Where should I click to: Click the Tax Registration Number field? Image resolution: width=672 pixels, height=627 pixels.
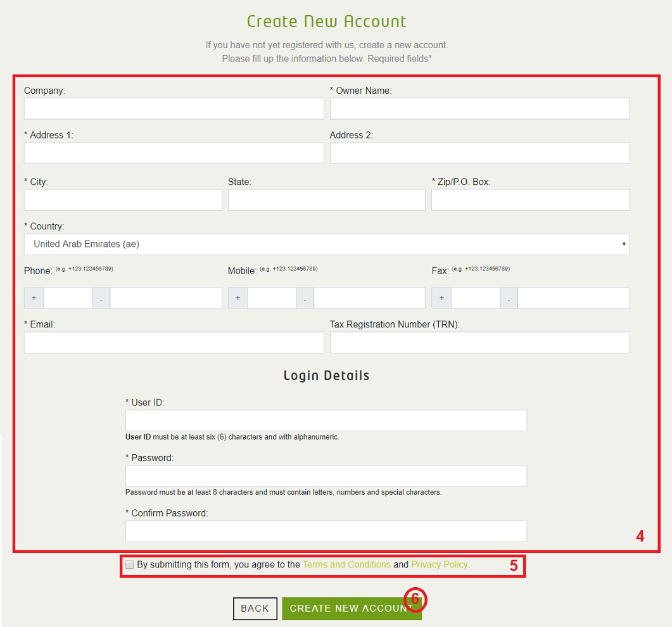(x=479, y=343)
